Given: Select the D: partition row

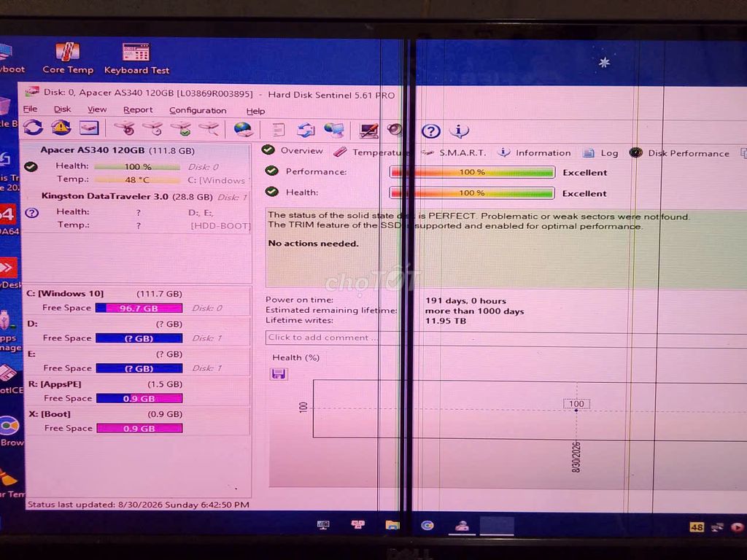Looking at the screenshot, I should pyautogui.click(x=137, y=330).
